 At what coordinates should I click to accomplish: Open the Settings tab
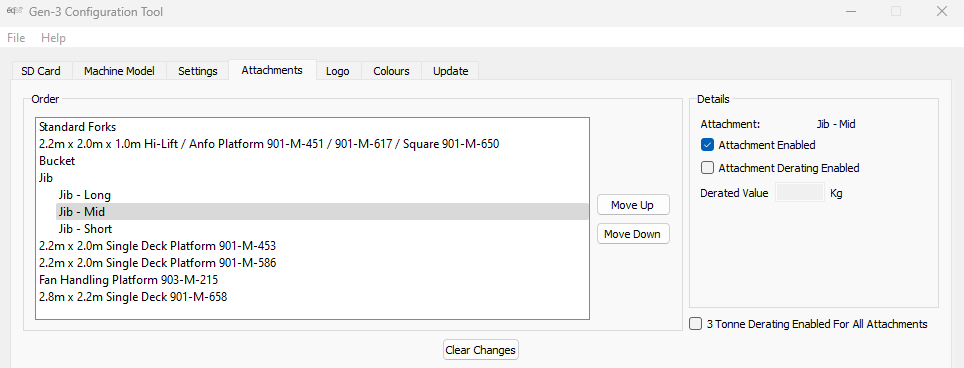click(198, 71)
